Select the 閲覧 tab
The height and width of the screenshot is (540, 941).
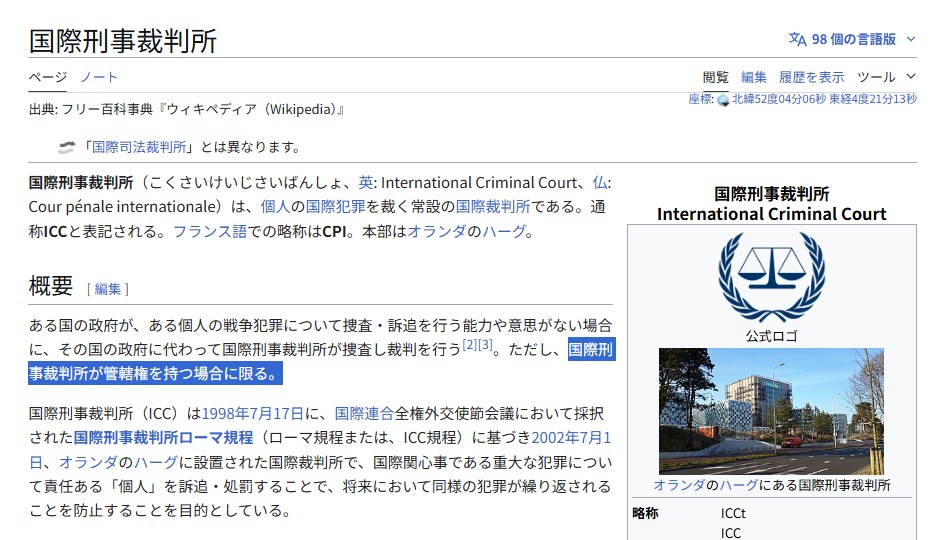click(715, 77)
